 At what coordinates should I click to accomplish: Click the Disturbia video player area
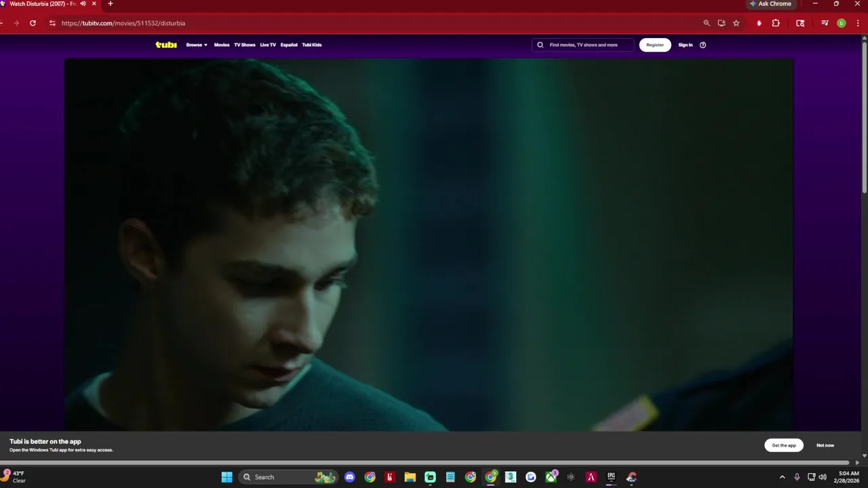coord(429,244)
